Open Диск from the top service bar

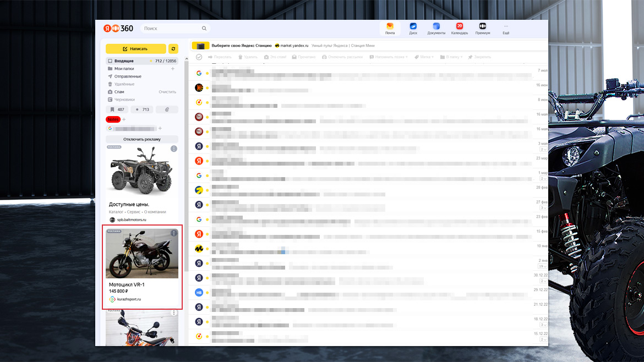point(413,28)
